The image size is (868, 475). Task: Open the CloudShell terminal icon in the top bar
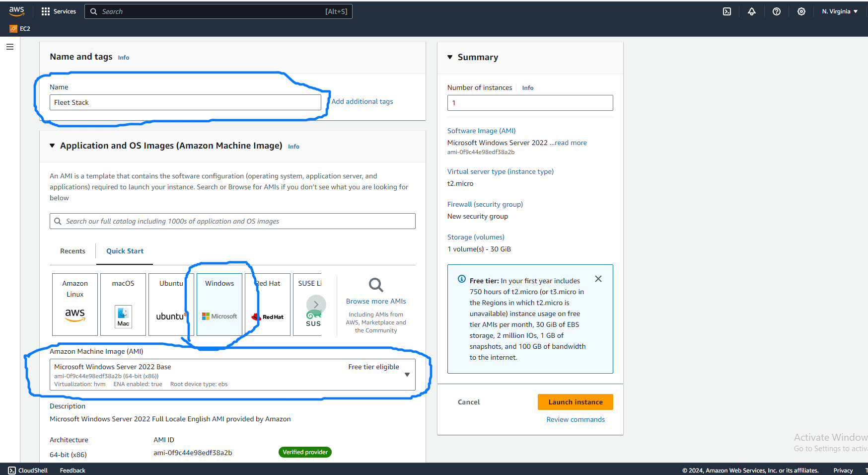[727, 11]
